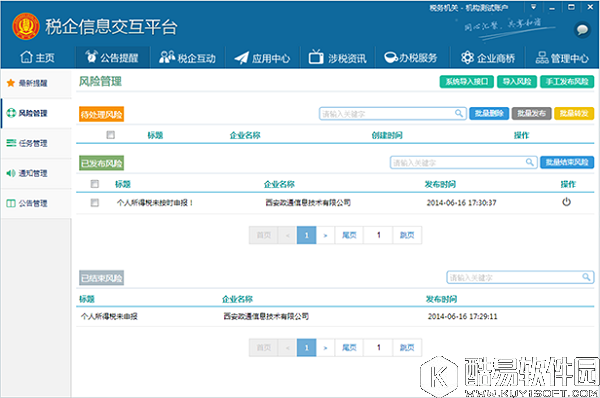Click company name in the 已发布风险 row
Screen dimensions: 600x398
(x=308, y=202)
